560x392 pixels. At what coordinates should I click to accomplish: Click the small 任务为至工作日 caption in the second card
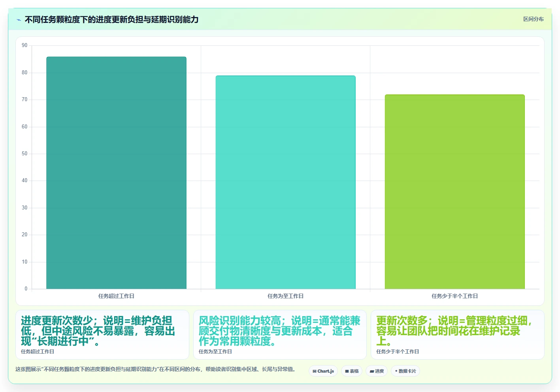click(215, 352)
